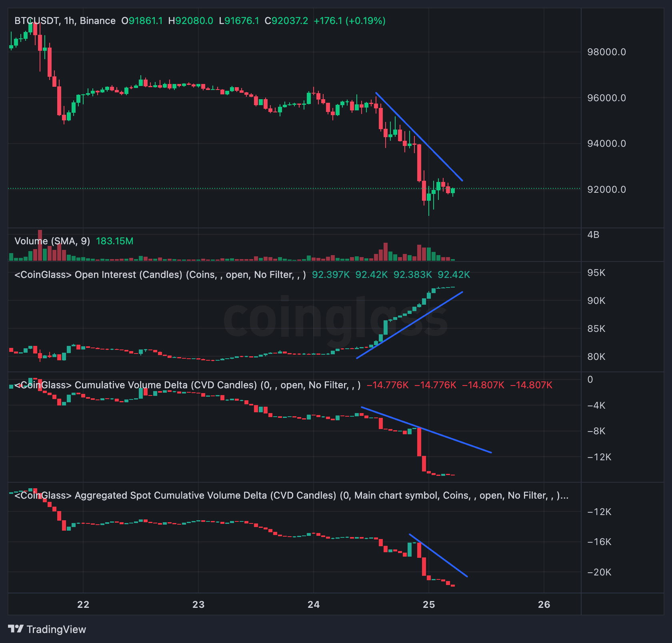Click the 98000.0 price axis label
The width and height of the screenshot is (672, 643).
(606, 52)
